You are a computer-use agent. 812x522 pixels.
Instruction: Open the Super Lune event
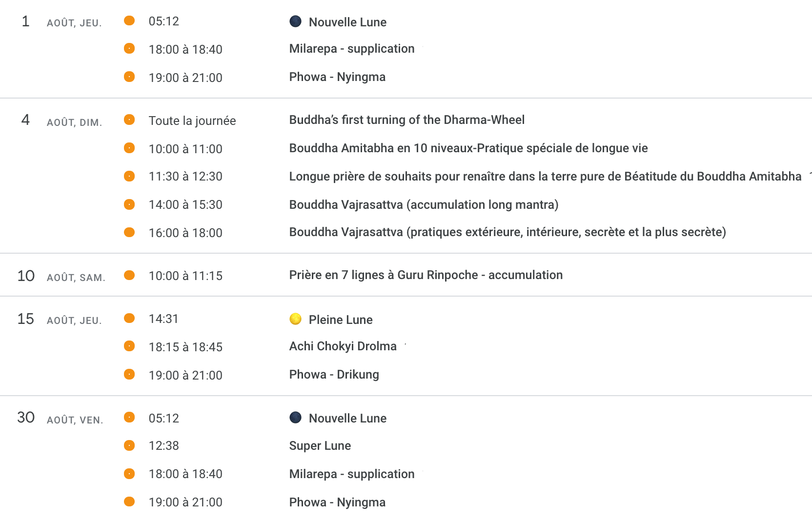pyautogui.click(x=320, y=446)
